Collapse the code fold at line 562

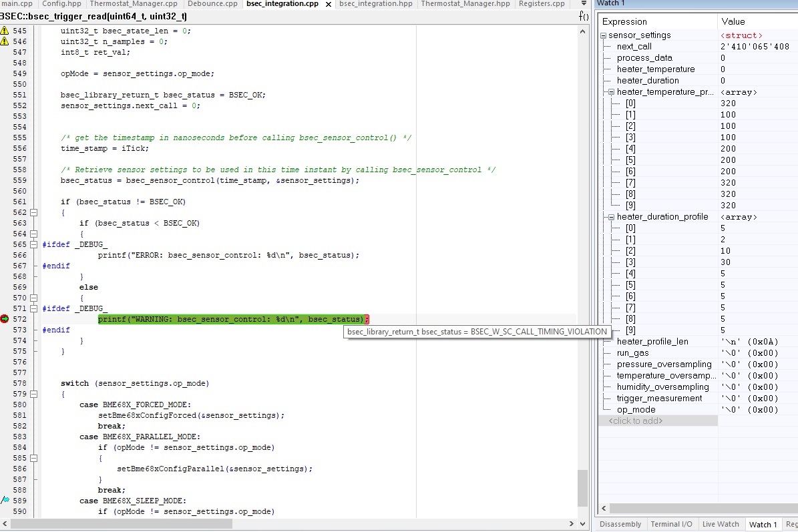click(x=33, y=212)
